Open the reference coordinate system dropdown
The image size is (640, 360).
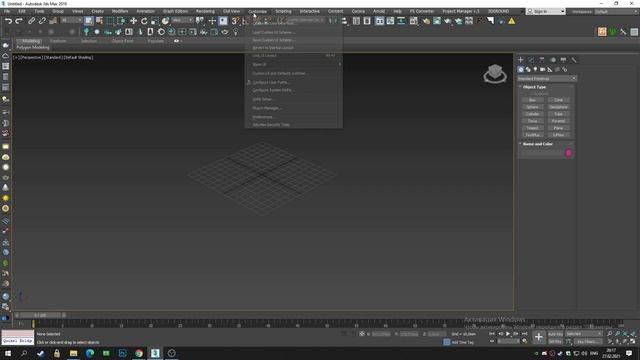point(182,20)
